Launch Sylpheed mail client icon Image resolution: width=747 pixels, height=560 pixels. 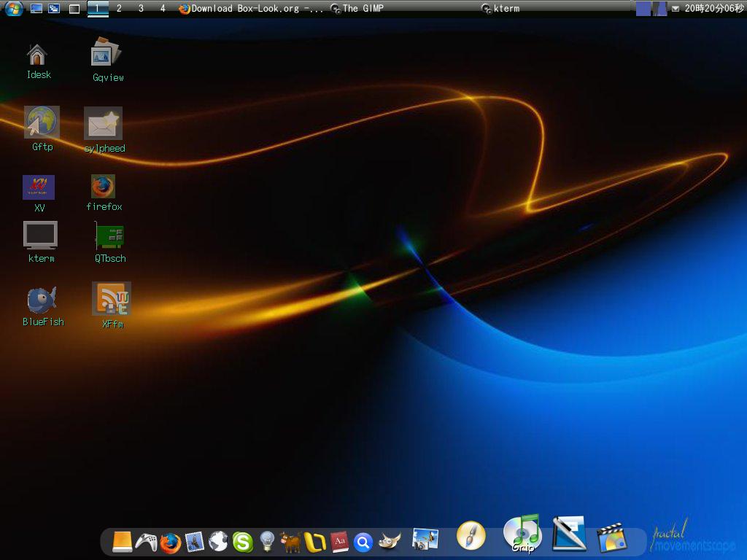tap(104, 124)
